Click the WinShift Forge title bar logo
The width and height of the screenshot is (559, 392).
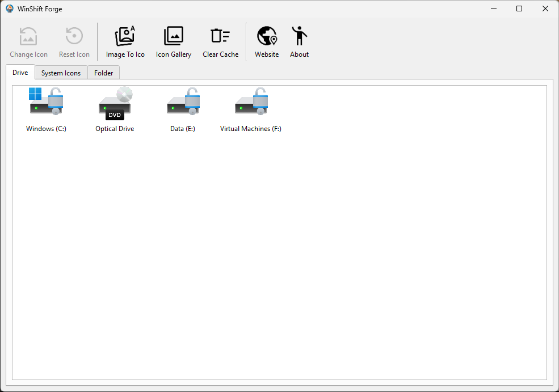click(x=9, y=9)
